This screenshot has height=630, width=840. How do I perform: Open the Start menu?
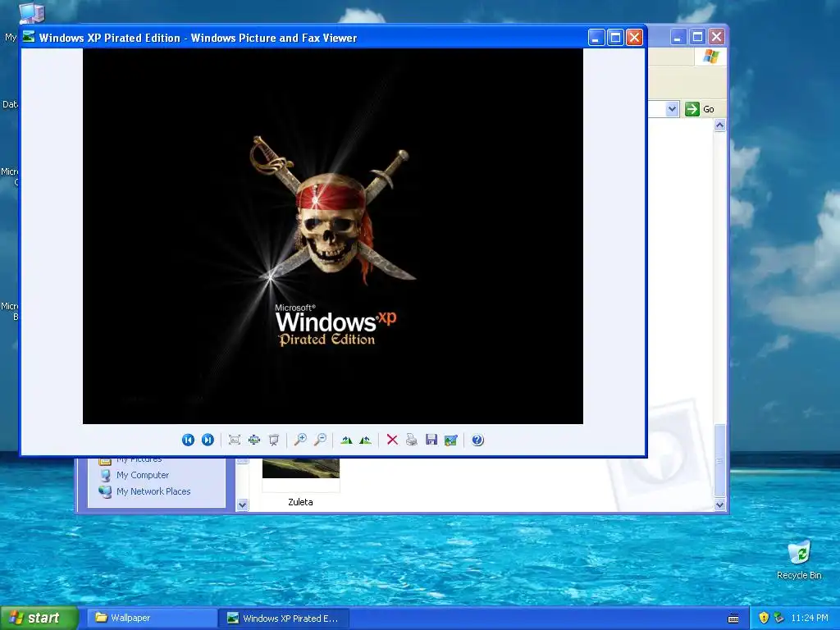click(39, 618)
